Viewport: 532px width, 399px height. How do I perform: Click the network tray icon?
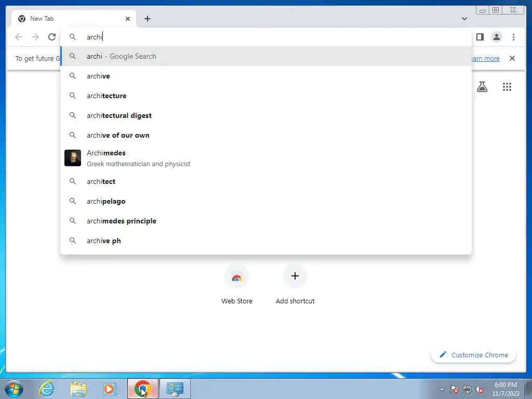pyautogui.click(x=467, y=390)
